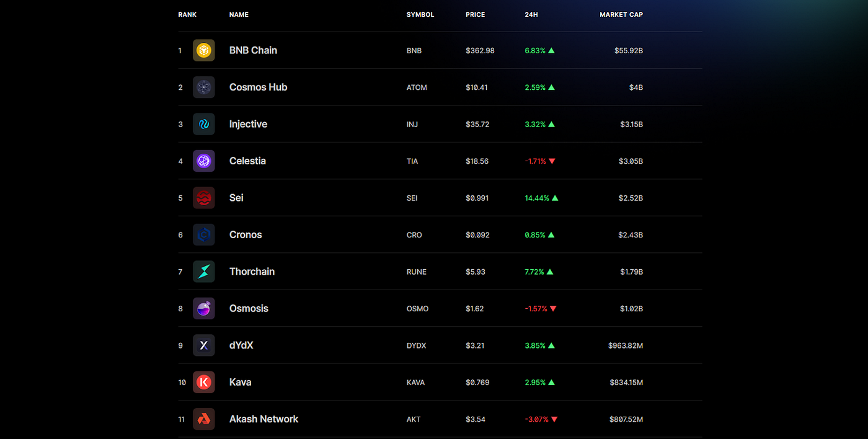Click the Cosmos Hub logo icon
This screenshot has width=868, height=439.
[203, 87]
